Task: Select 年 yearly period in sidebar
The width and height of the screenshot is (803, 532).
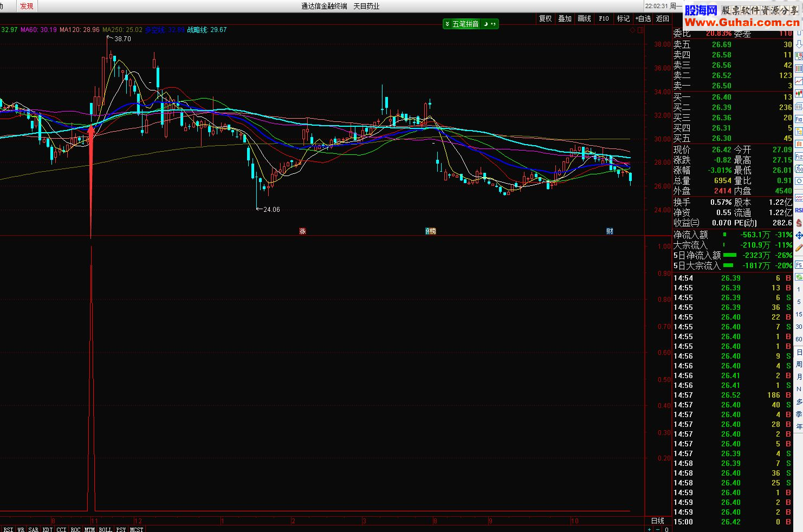Action: [799, 426]
